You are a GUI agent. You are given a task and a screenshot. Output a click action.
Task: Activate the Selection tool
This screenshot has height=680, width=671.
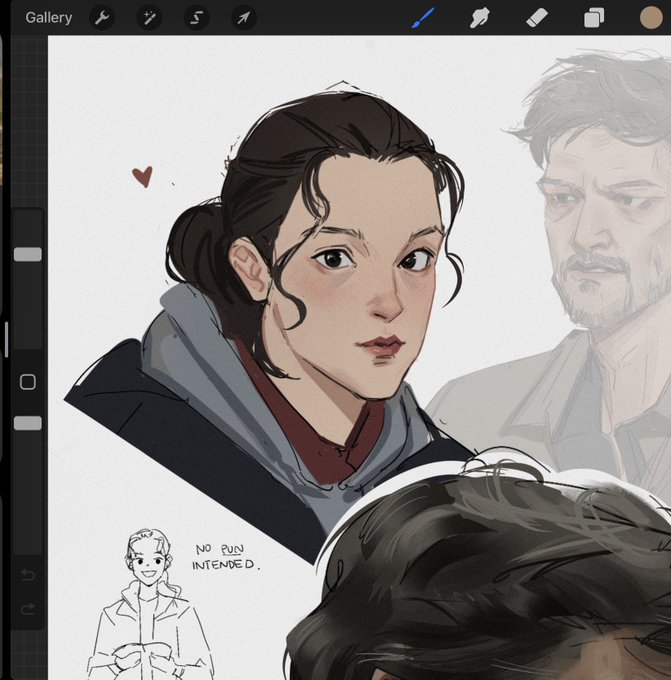click(x=196, y=18)
